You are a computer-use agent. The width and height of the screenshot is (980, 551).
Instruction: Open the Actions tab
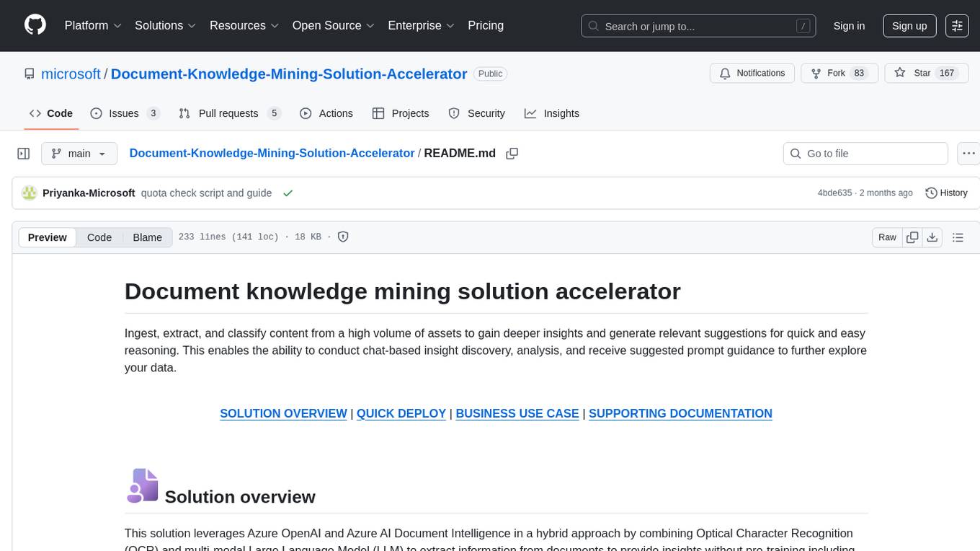point(326,113)
